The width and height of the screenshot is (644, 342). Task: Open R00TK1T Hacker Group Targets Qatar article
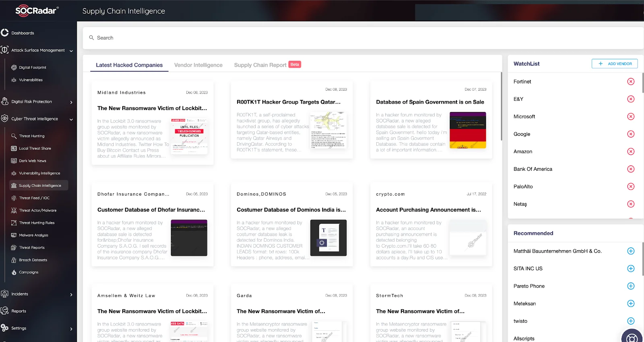(x=289, y=102)
